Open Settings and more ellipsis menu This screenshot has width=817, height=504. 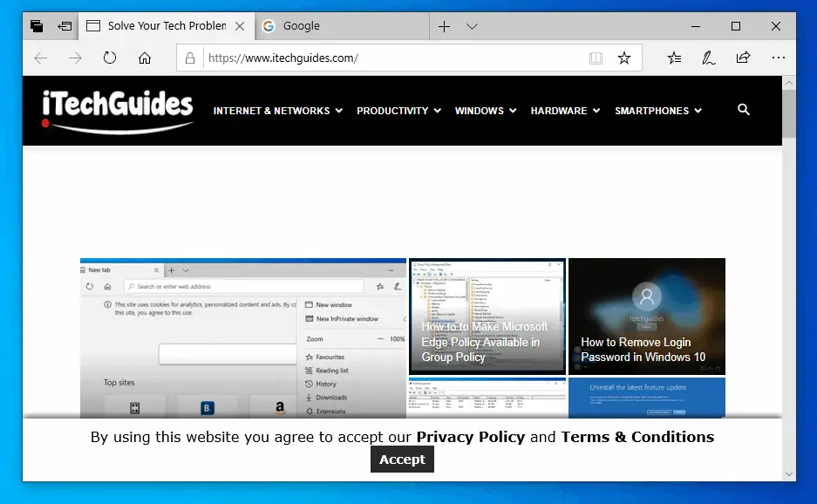(778, 58)
